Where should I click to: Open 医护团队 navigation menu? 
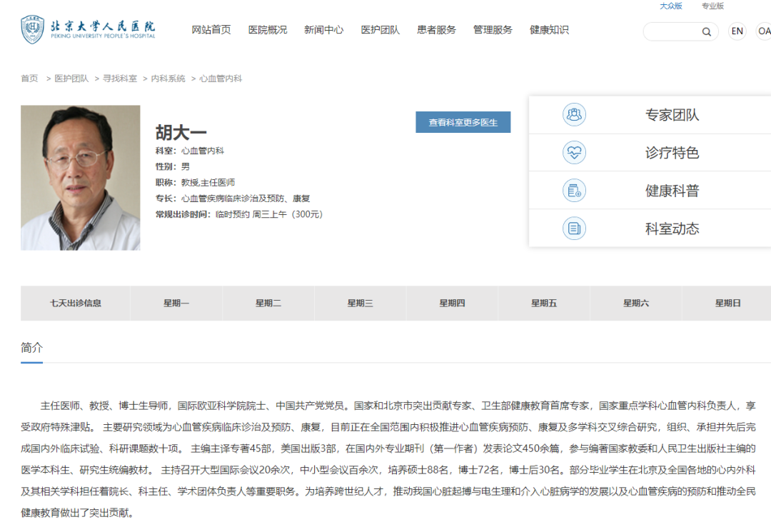(380, 30)
